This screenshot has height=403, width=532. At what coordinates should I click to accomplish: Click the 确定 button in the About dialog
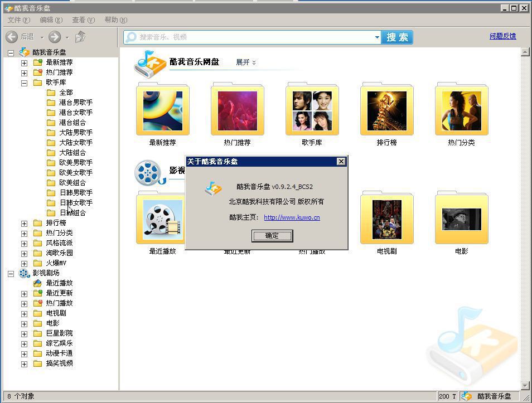(x=272, y=236)
